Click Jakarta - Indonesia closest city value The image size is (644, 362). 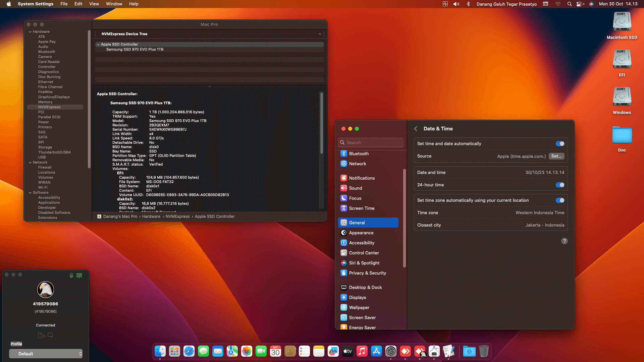545,225
